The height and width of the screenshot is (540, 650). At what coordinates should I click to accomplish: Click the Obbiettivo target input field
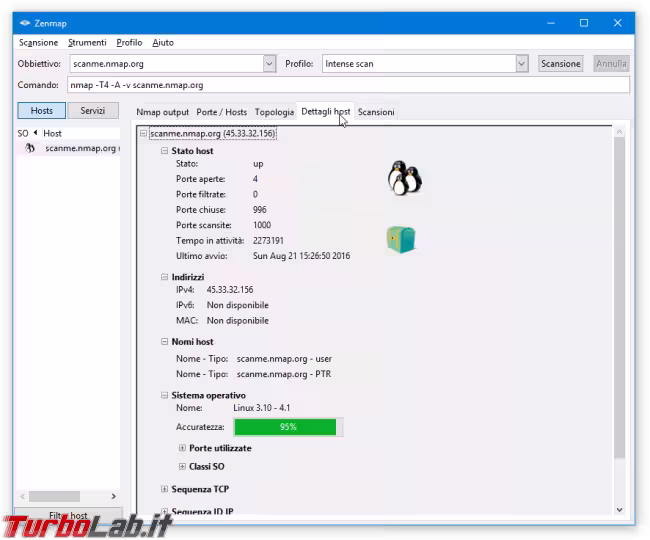pyautogui.click(x=167, y=64)
